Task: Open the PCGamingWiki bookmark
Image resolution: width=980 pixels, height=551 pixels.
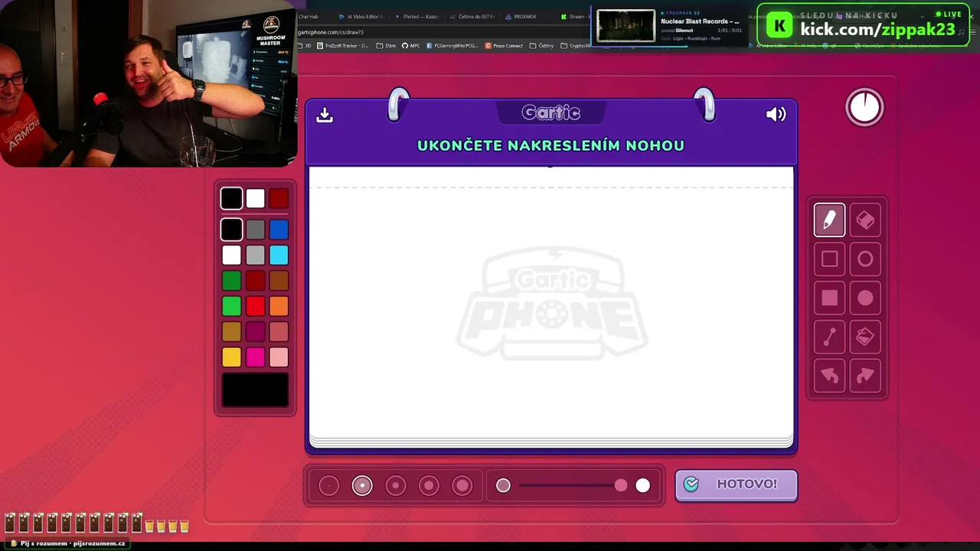Action: point(452,46)
